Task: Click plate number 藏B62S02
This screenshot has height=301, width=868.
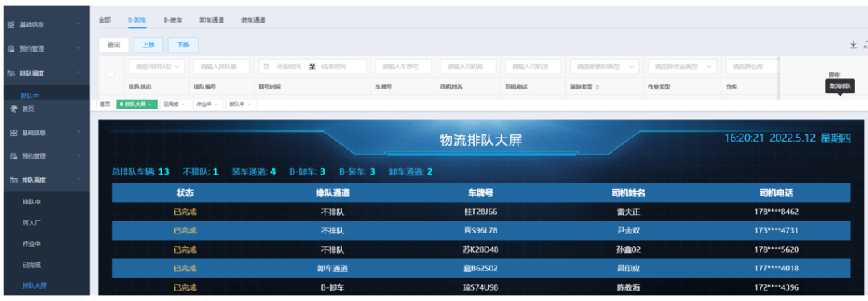Action: click(481, 268)
